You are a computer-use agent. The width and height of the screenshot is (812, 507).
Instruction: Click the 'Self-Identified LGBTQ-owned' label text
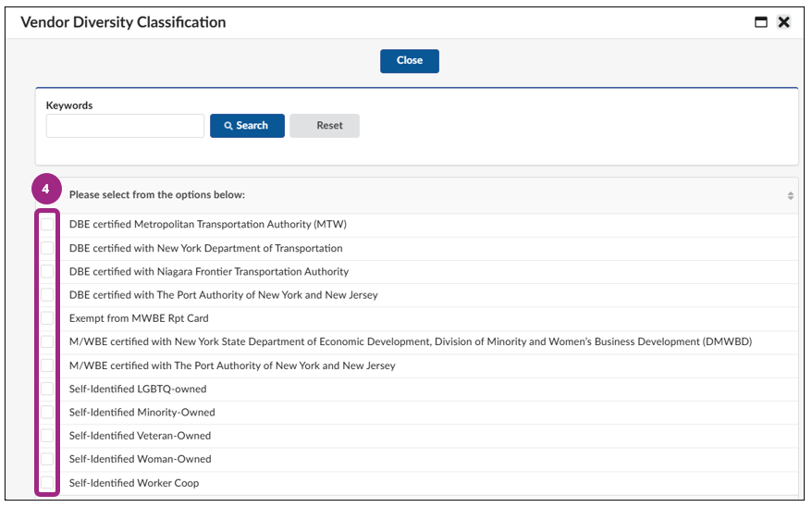pyautogui.click(x=138, y=389)
